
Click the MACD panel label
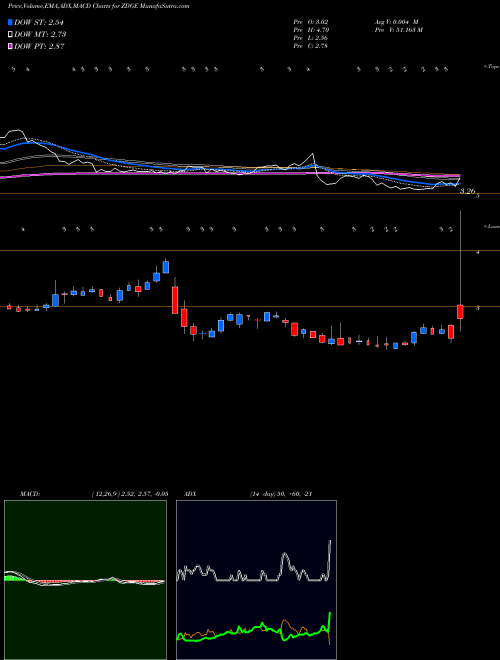pyautogui.click(x=30, y=494)
